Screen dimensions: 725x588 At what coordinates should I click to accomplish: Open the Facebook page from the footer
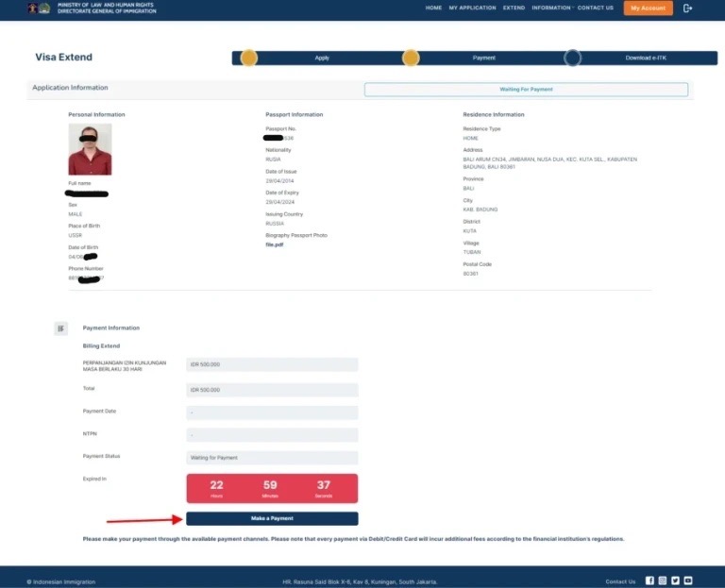pyautogui.click(x=649, y=580)
